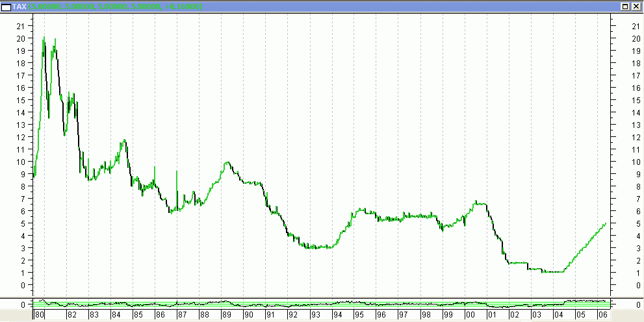Select the 80 year label on date axis

(x=40, y=315)
